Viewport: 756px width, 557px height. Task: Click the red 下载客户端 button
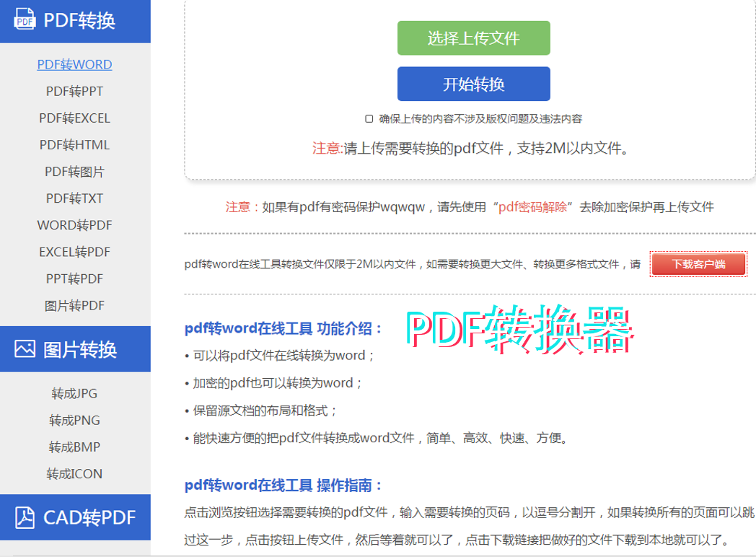coord(698,264)
